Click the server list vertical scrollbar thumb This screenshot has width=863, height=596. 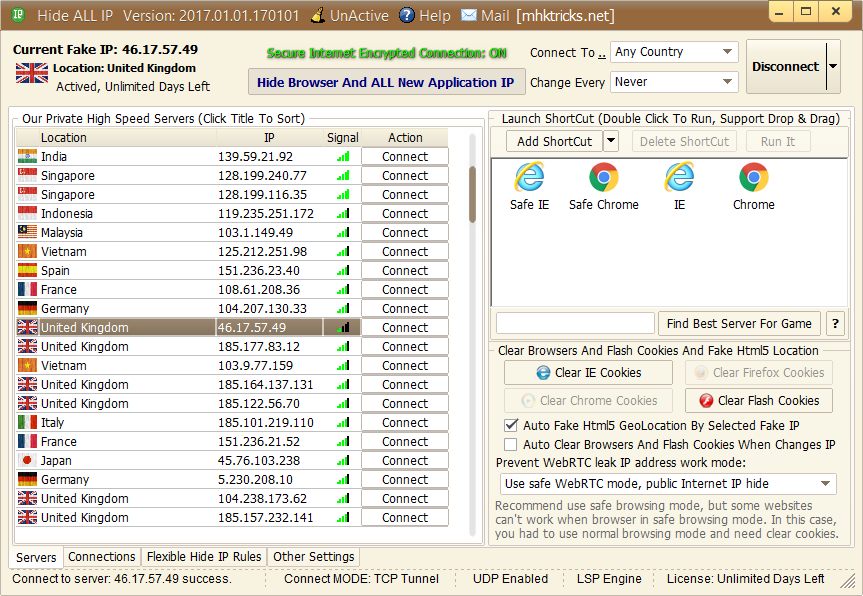click(472, 194)
